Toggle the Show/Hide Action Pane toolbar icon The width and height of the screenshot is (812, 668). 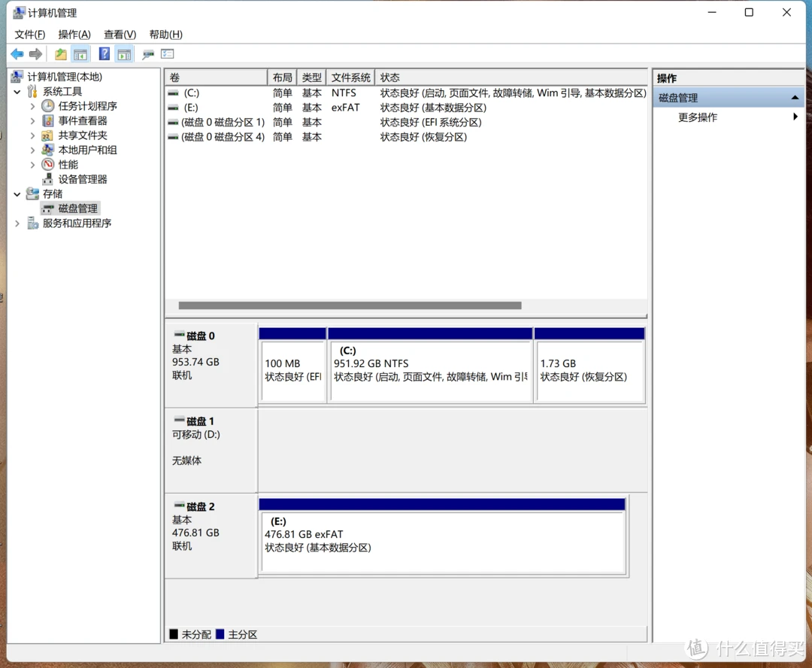124,54
